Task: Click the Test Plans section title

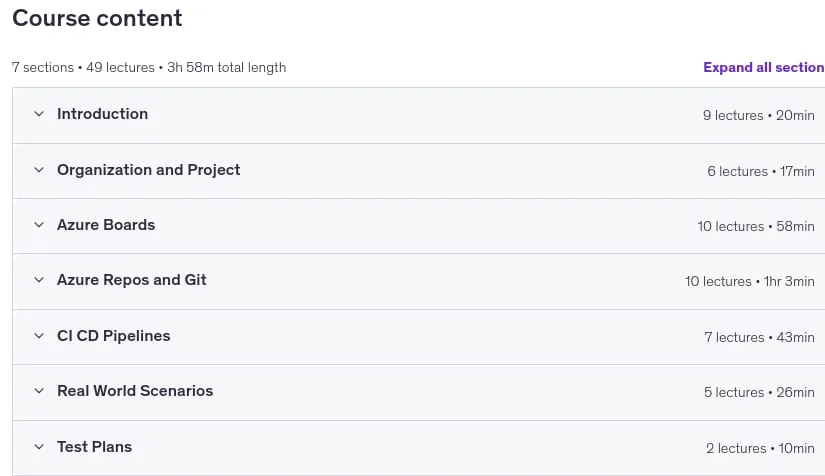Action: (94, 447)
